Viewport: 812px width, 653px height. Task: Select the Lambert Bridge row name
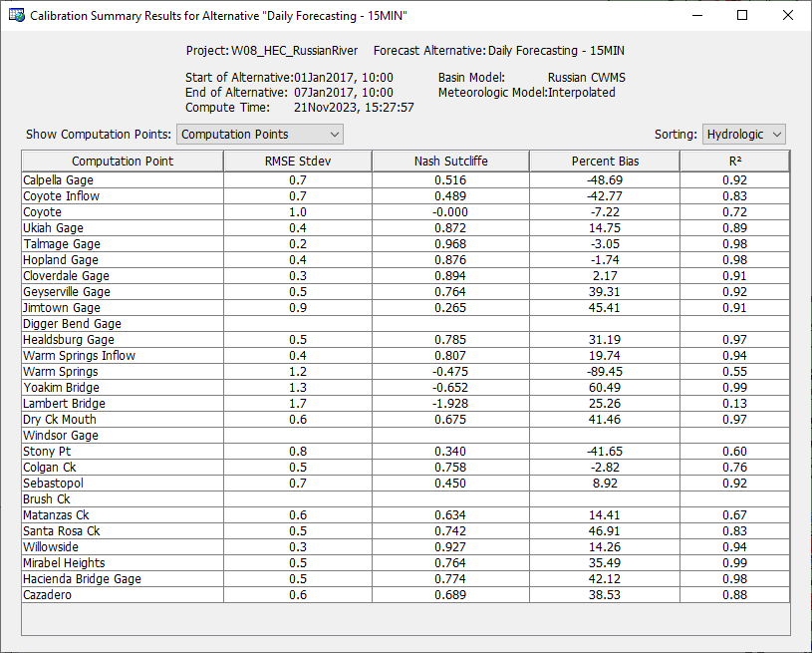[x=64, y=404]
